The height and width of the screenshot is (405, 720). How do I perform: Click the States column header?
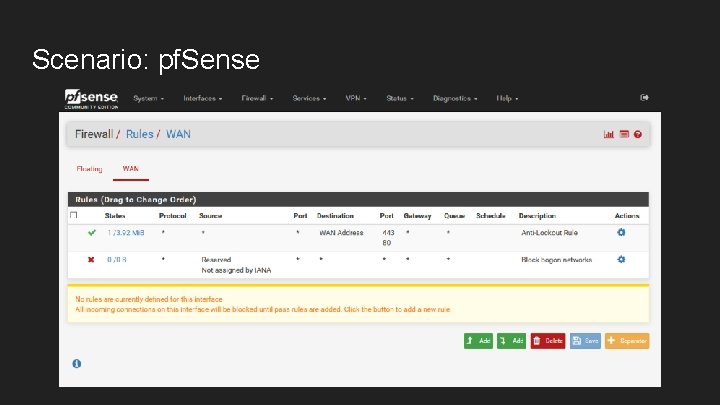click(115, 215)
